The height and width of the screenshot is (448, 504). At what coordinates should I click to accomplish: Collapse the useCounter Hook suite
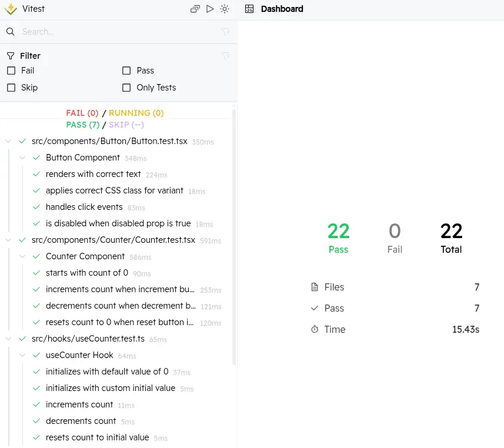click(22, 356)
